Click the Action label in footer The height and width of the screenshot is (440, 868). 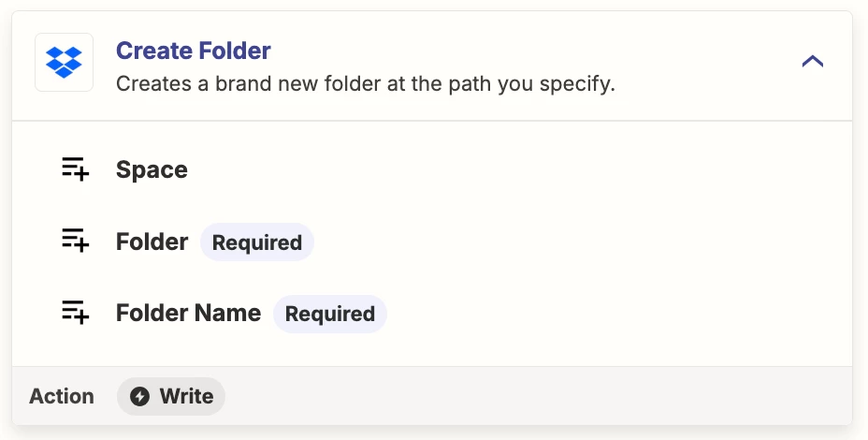click(62, 396)
